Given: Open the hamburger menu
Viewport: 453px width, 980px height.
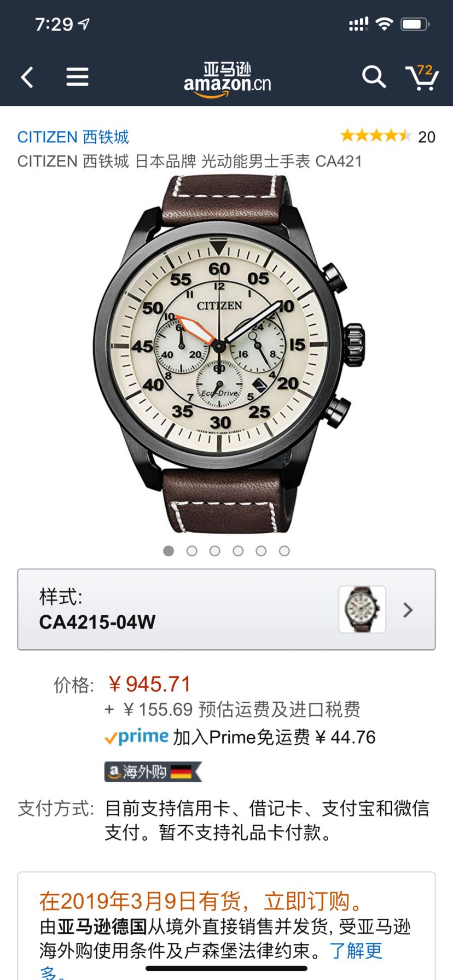Looking at the screenshot, I should [x=77, y=77].
